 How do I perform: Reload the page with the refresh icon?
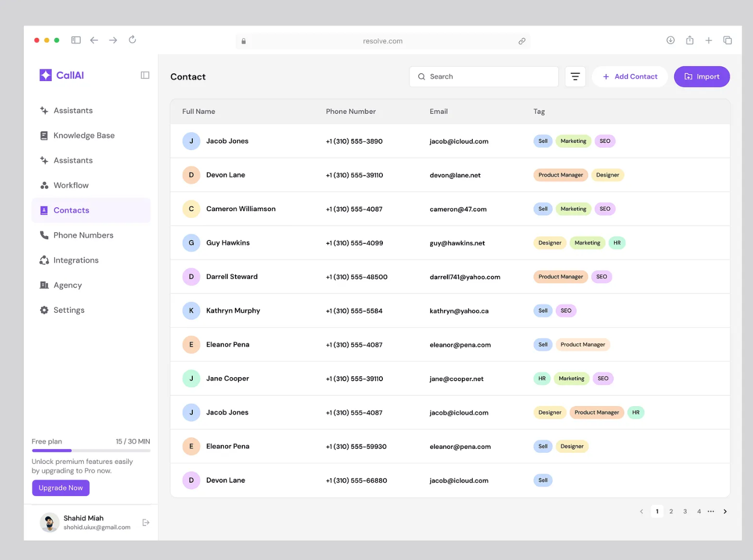pyautogui.click(x=132, y=39)
